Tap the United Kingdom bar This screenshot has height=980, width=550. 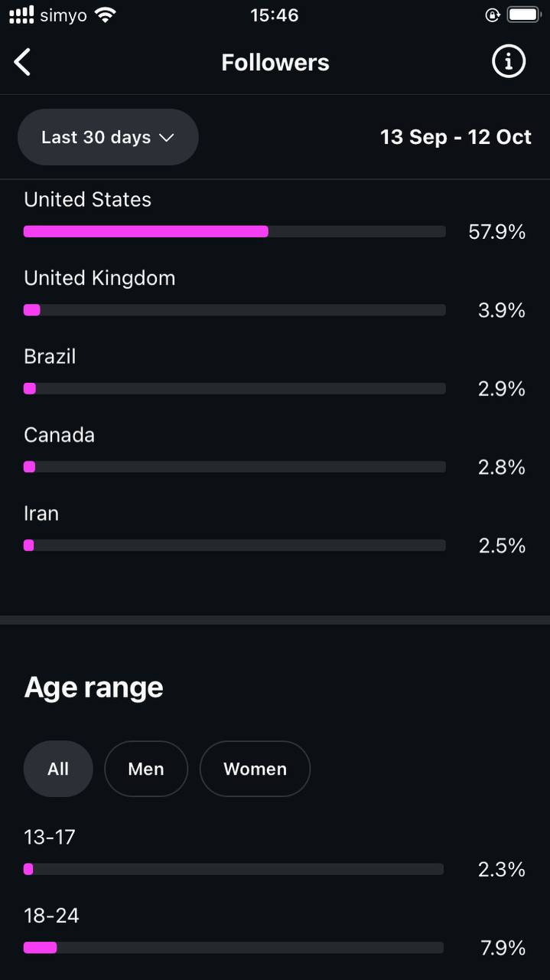click(234, 310)
